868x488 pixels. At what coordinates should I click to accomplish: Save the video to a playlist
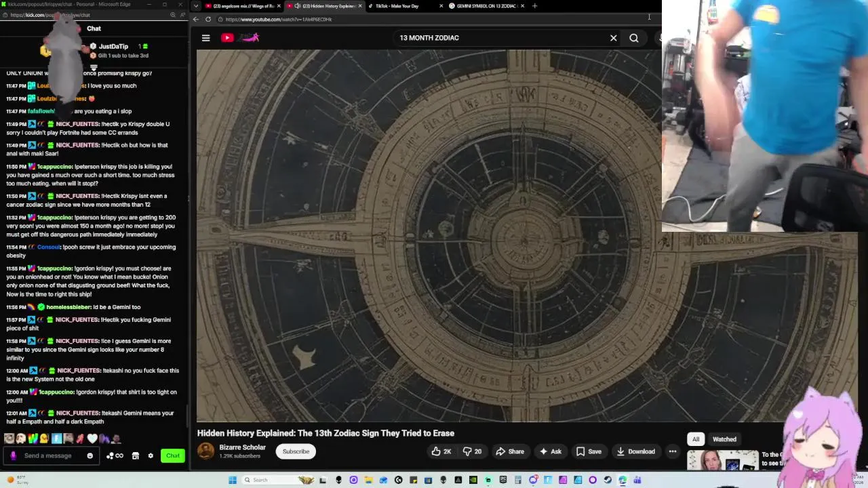(x=589, y=451)
